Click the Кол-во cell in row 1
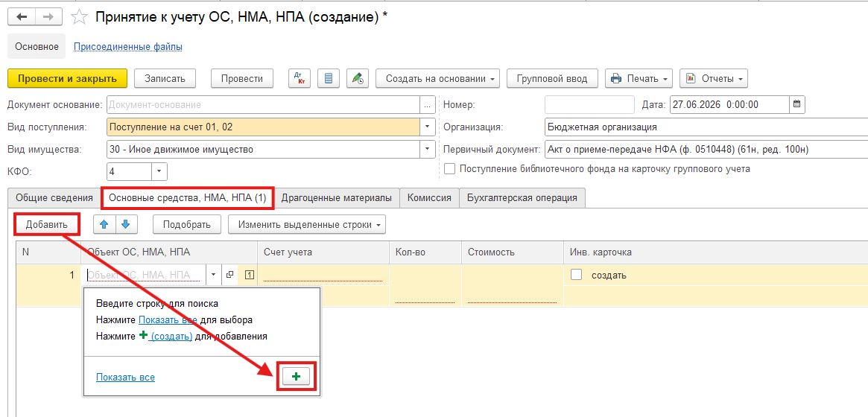Viewport: 868px width, 417px height. pos(425,285)
